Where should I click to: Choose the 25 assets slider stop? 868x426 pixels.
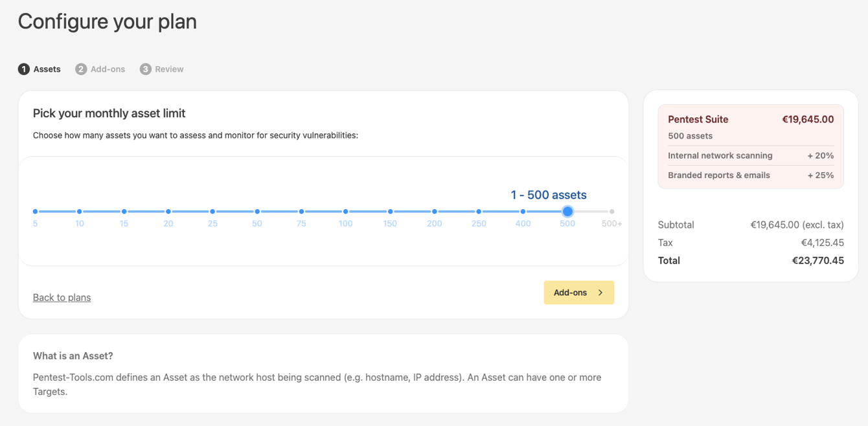click(212, 212)
